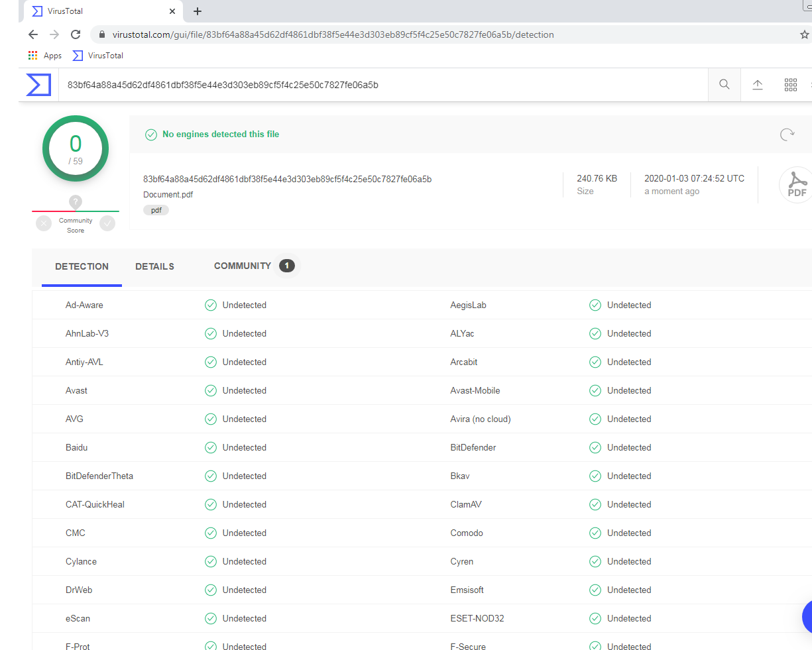Image resolution: width=812 pixels, height=650 pixels.
Task: Vote positive on community score
Action: [107, 223]
